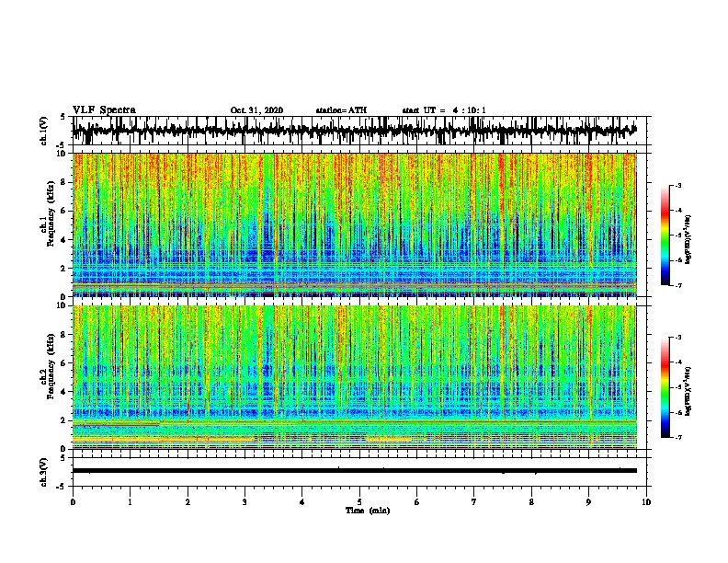Image resolution: width=728 pixels, height=563 pixels.
Task: Click tick label "5" on the Time axis
Action: point(359,502)
